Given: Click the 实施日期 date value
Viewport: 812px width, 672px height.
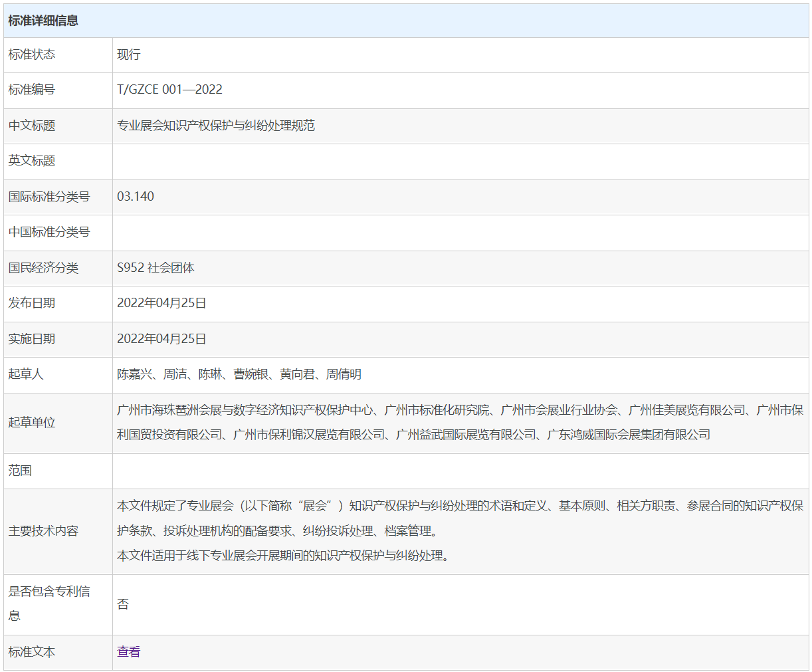Looking at the screenshot, I should [161, 339].
